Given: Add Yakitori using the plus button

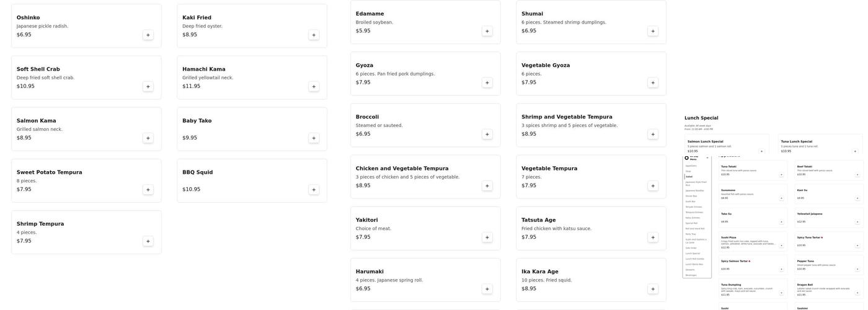Looking at the screenshot, I should 487,237.
